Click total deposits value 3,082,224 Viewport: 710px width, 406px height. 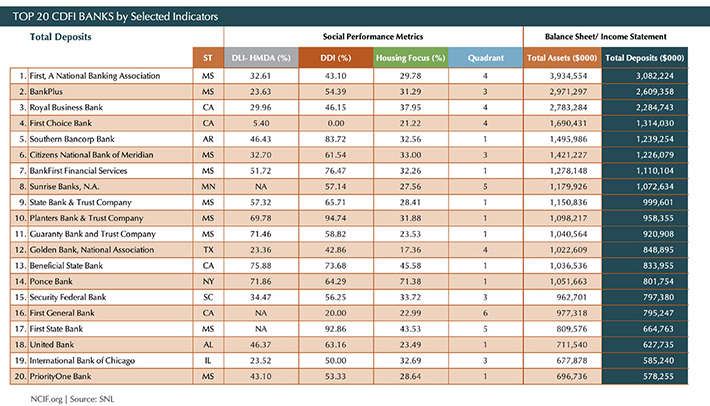click(655, 76)
